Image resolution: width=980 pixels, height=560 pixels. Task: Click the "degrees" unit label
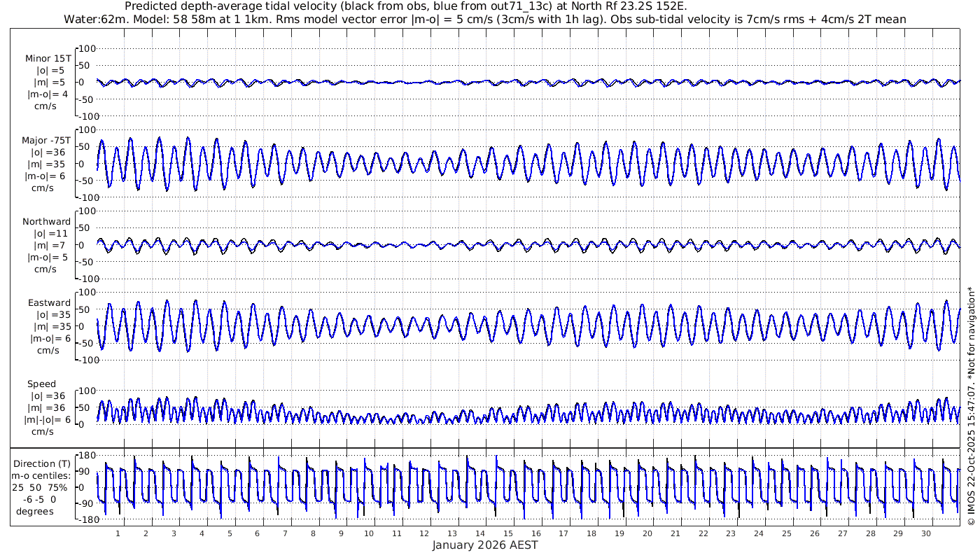click(x=35, y=512)
